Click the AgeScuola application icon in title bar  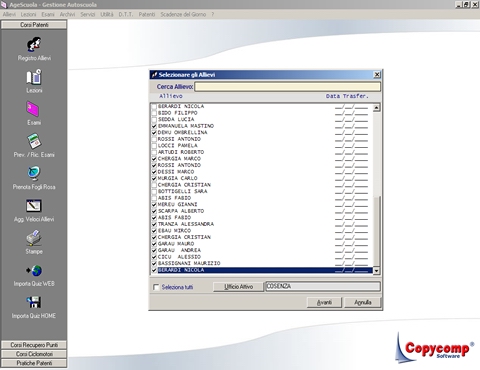[x=4, y=5]
